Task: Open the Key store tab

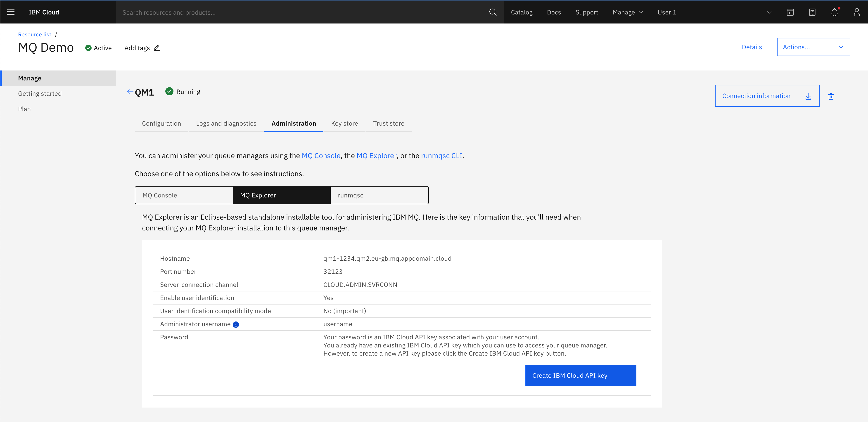Action: point(344,124)
